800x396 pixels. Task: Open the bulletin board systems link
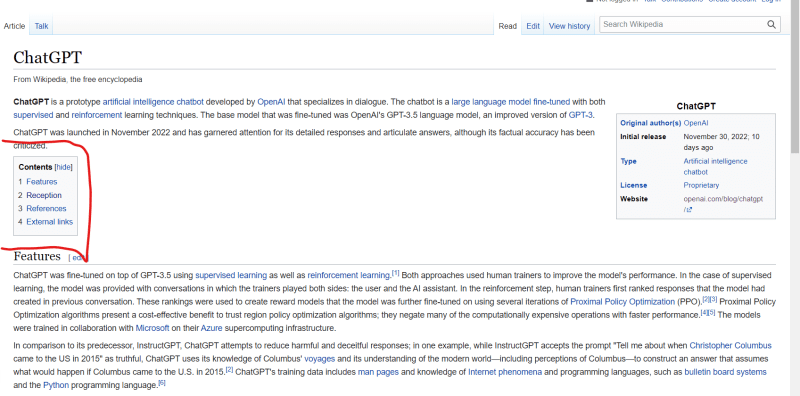pos(726,372)
